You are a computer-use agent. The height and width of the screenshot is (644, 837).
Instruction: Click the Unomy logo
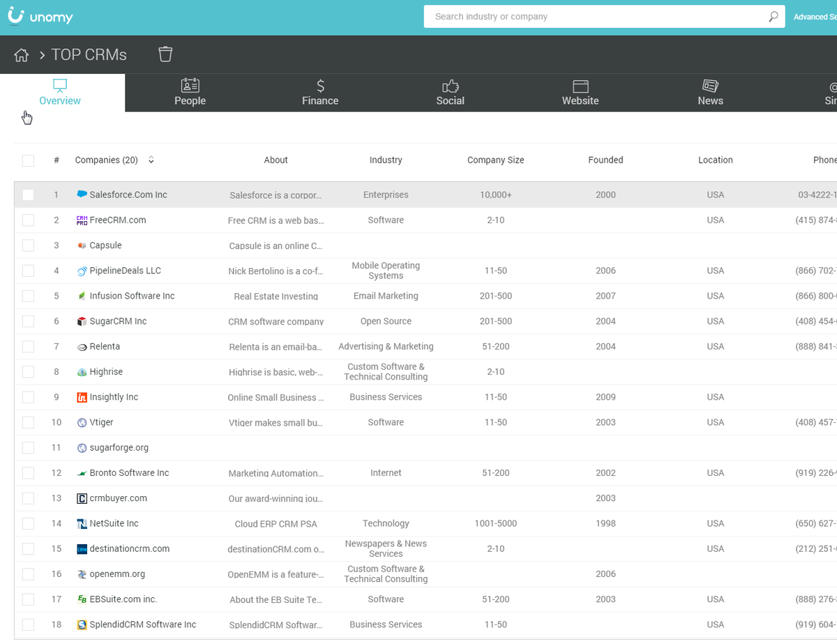40,17
